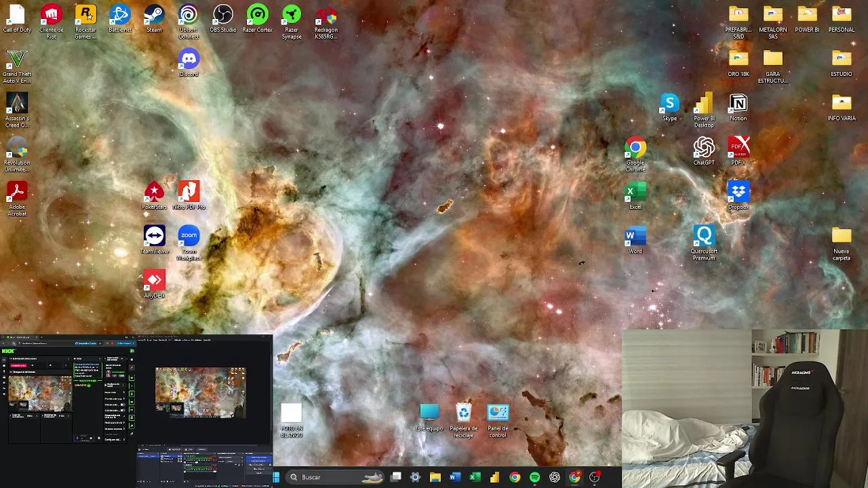The width and height of the screenshot is (868, 488).
Task: Select the POWER BI desktop folder
Action: 807,20
